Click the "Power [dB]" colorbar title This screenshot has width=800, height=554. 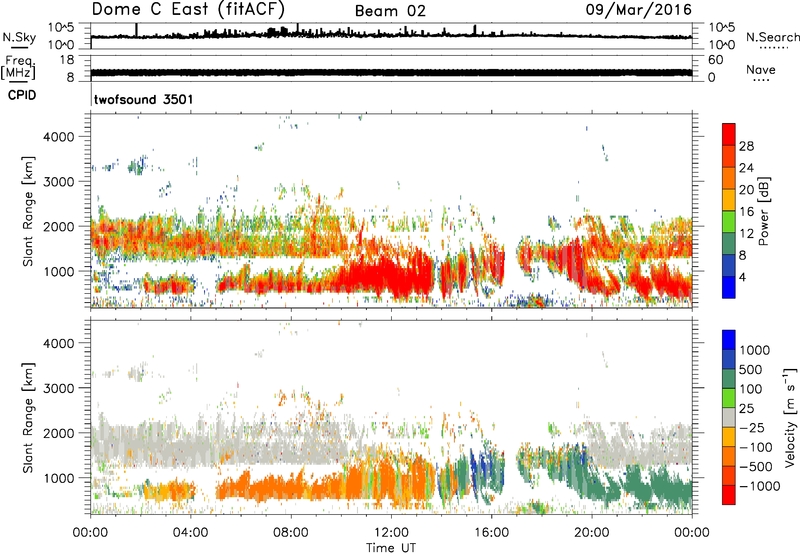[763, 211]
